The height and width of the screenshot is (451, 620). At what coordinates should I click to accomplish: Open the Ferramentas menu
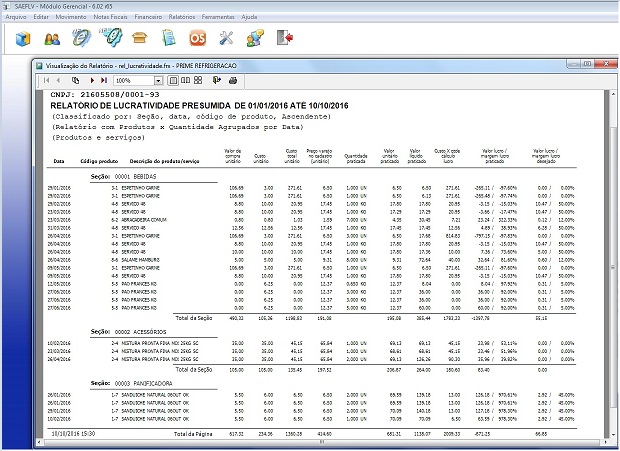219,17
